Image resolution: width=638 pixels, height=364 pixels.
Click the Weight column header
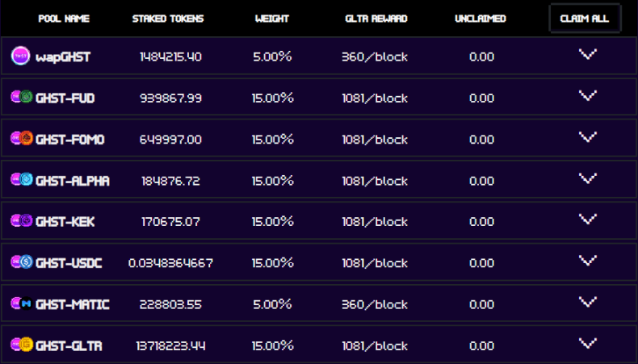(272, 19)
